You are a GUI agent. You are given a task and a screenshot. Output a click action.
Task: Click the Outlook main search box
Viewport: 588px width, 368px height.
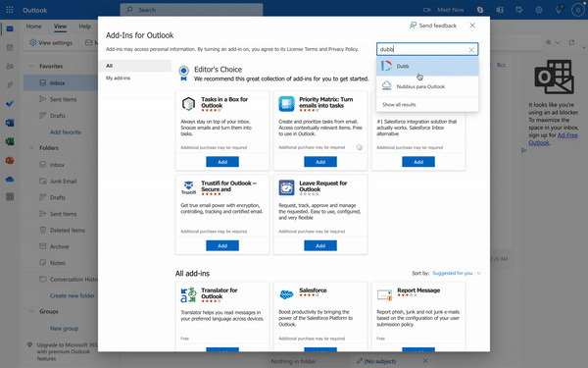click(191, 10)
